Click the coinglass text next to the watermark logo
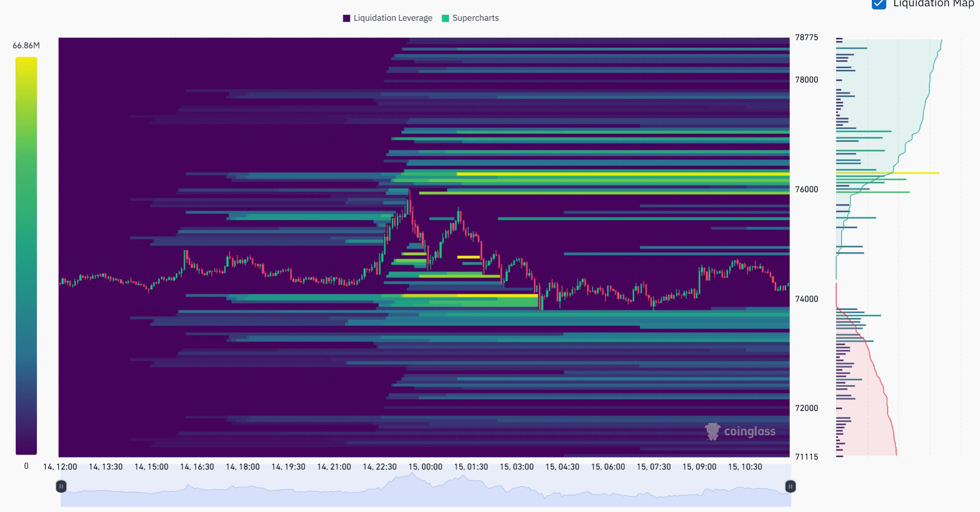The width and height of the screenshot is (980, 512). (x=750, y=431)
